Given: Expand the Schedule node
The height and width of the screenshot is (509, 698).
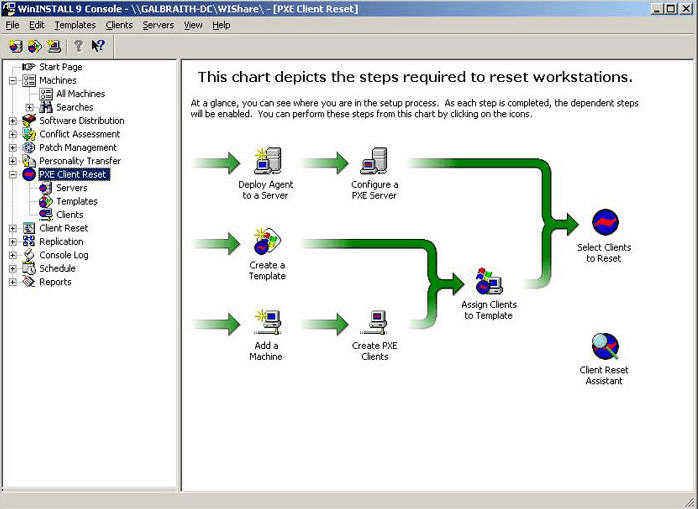Looking at the screenshot, I should [13, 269].
